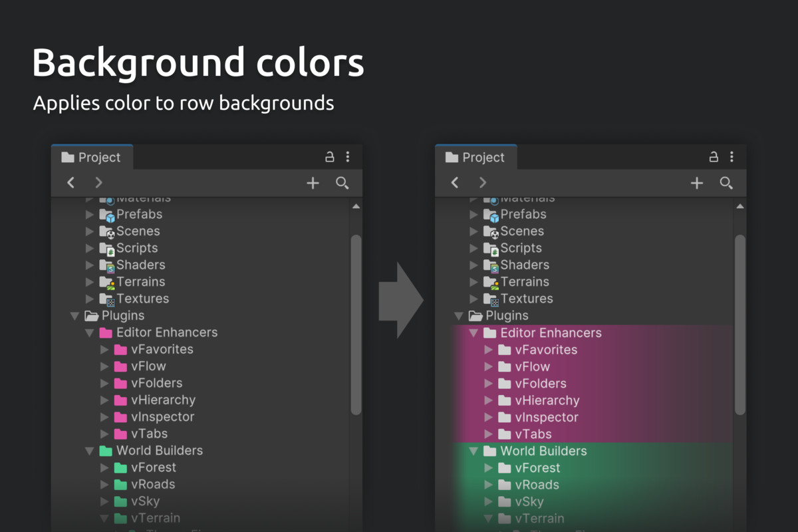Select vSky row in right panel
Screen dimensions: 798x532
click(585, 502)
